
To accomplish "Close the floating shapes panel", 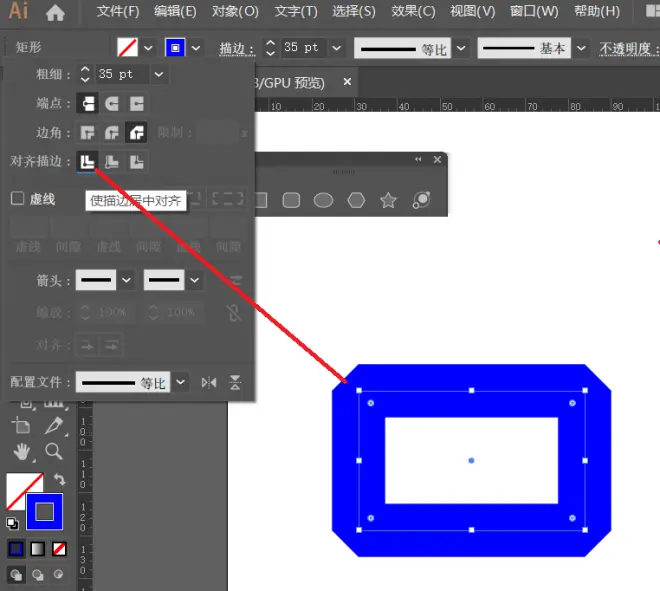I will coord(437,160).
